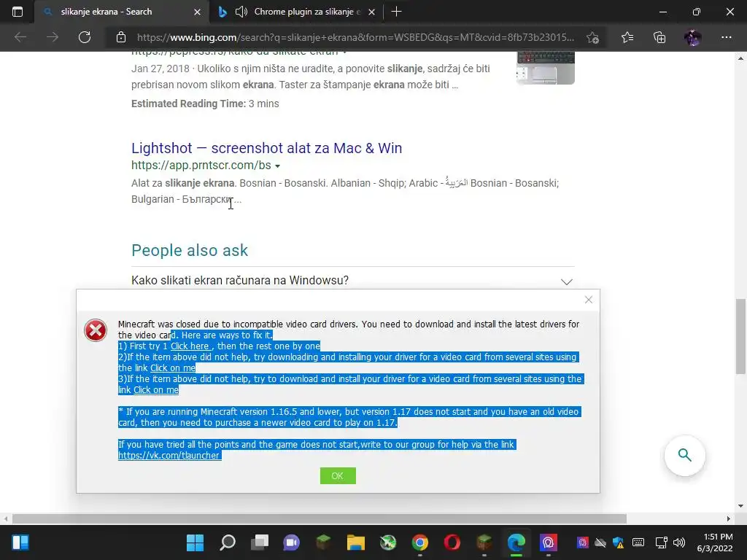Click the page vertical scrollbar thumb
Image resolution: width=747 pixels, height=560 pixels.
pyautogui.click(x=740, y=336)
